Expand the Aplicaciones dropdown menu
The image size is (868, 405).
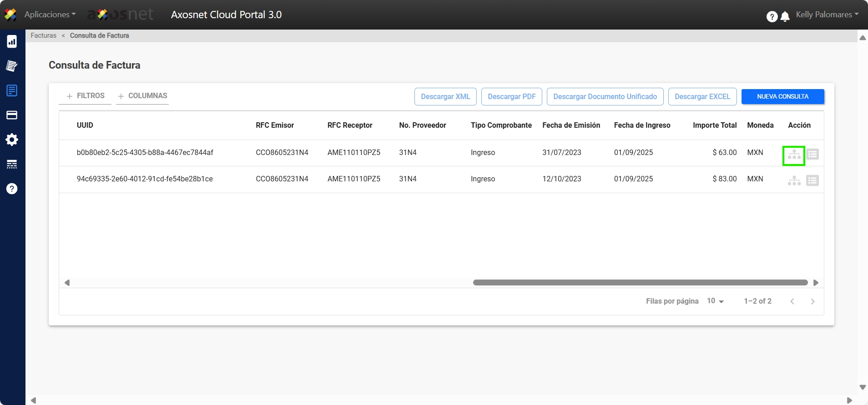50,15
